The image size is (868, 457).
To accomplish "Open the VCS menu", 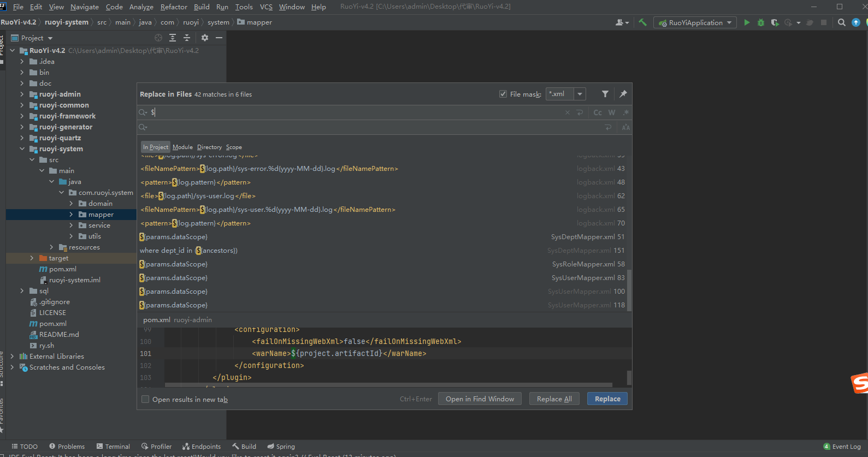I will click(x=266, y=7).
